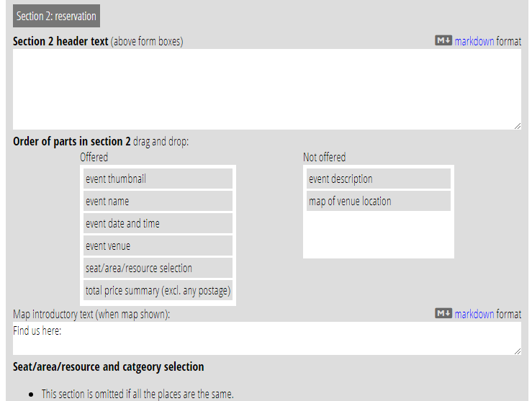Select the Section 2: reservation tab
Screen dimensions: 532x401
click(x=56, y=16)
